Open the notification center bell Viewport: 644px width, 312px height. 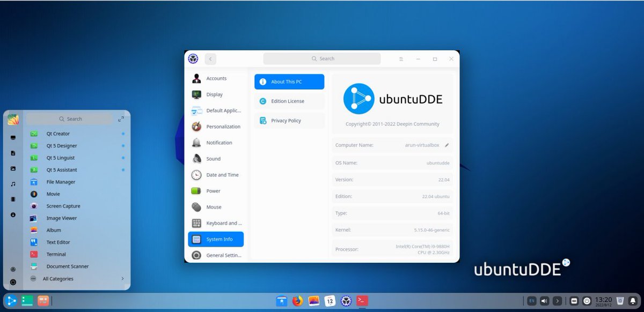click(x=633, y=301)
